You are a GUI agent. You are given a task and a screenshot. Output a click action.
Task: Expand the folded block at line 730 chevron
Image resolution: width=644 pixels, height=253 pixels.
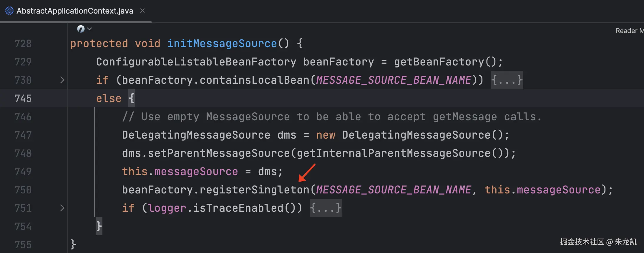click(62, 80)
